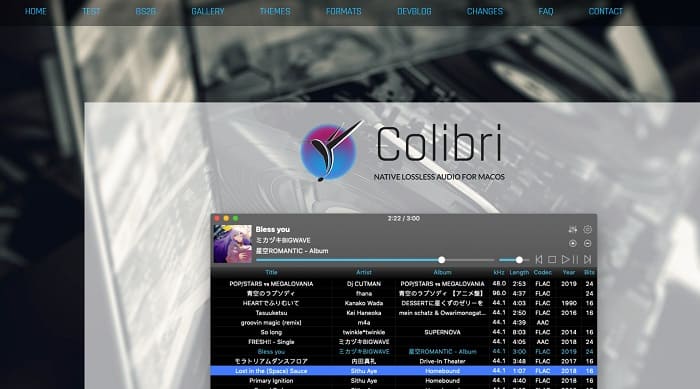This screenshot has height=389, width=700.
Task: Skip to the next track
Action: click(588, 259)
